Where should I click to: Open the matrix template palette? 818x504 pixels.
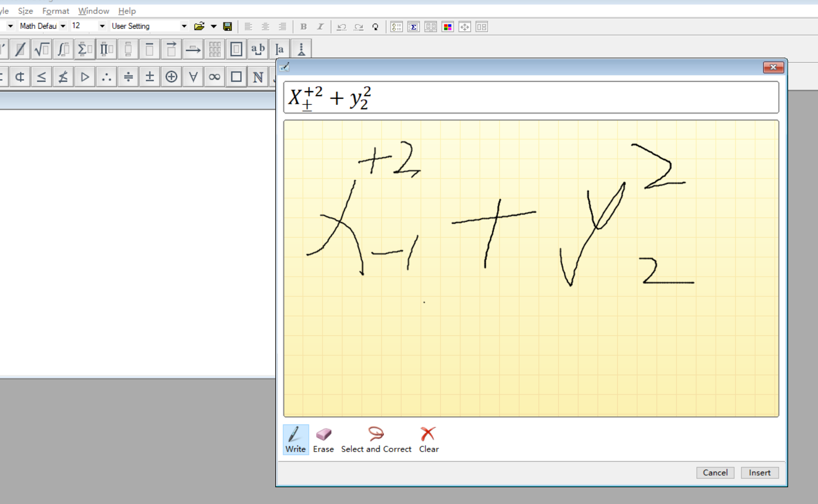tap(214, 49)
